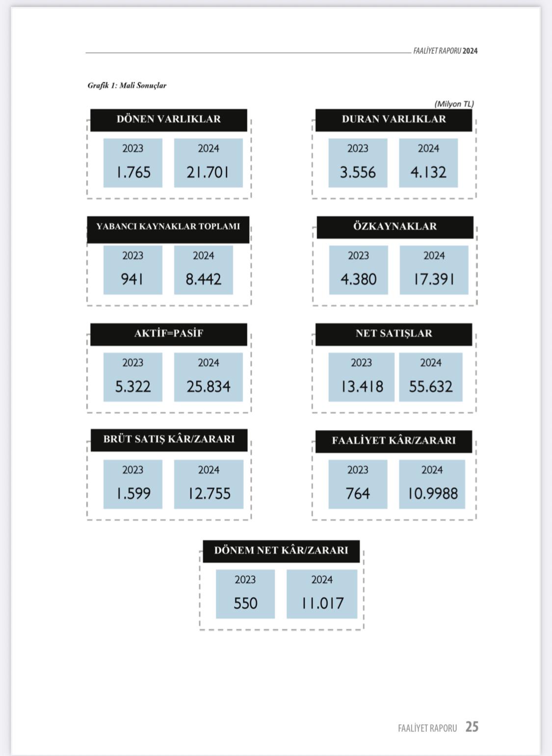Click the DÖNEN VARLIKLAR header
Image resolution: width=552 pixels, height=756 pixels.
168,119
